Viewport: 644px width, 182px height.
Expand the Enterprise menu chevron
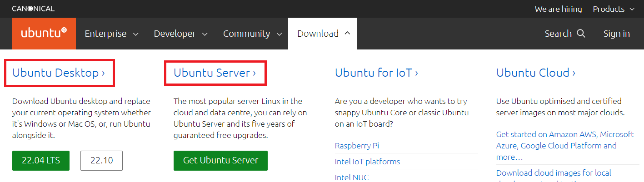[135, 34]
